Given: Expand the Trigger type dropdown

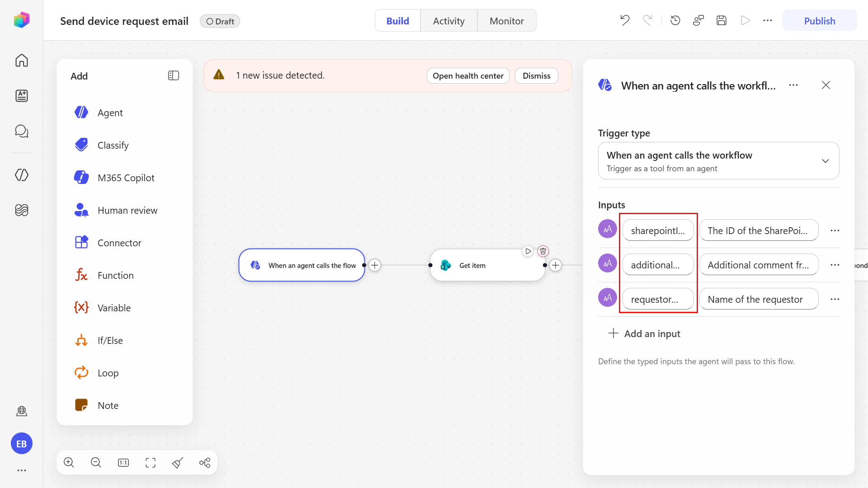Looking at the screenshot, I should 719,161.
